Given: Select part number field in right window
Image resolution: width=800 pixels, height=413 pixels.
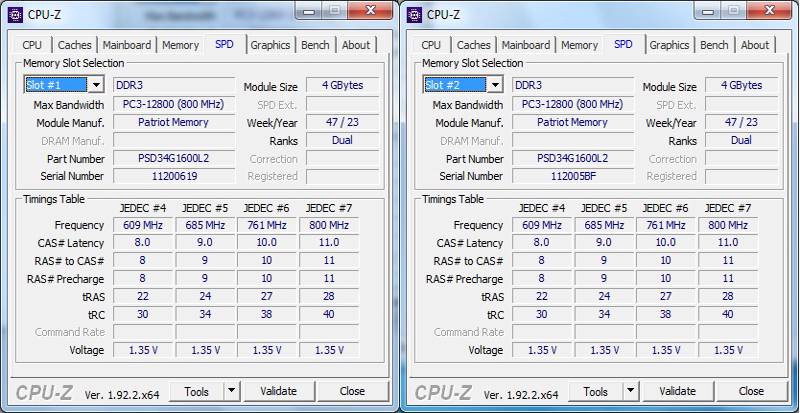Looking at the screenshot, I should point(573,158).
